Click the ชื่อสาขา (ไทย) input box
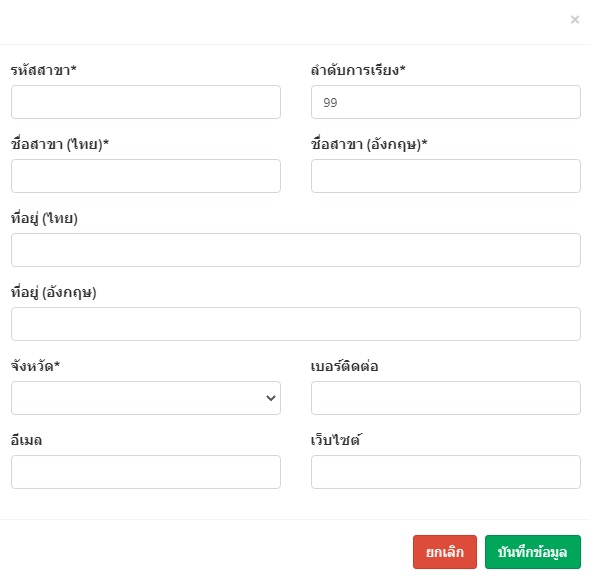 146,176
